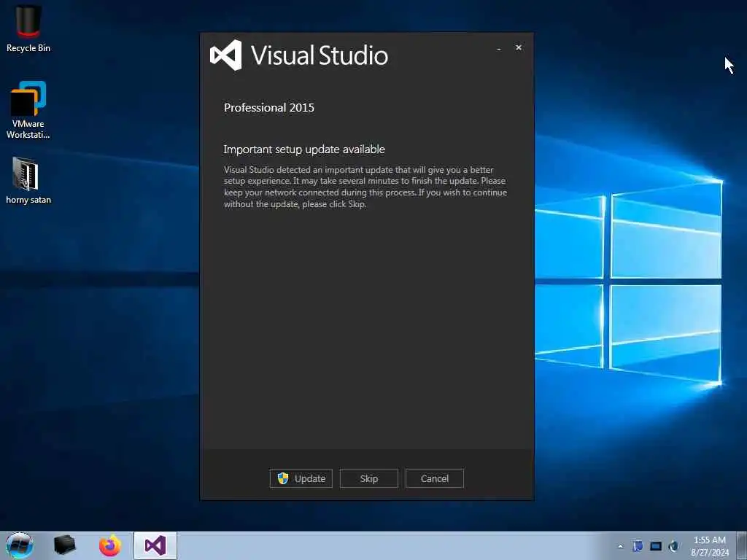Open the volume speaker tray icon
The image size is (747, 560).
(673, 546)
